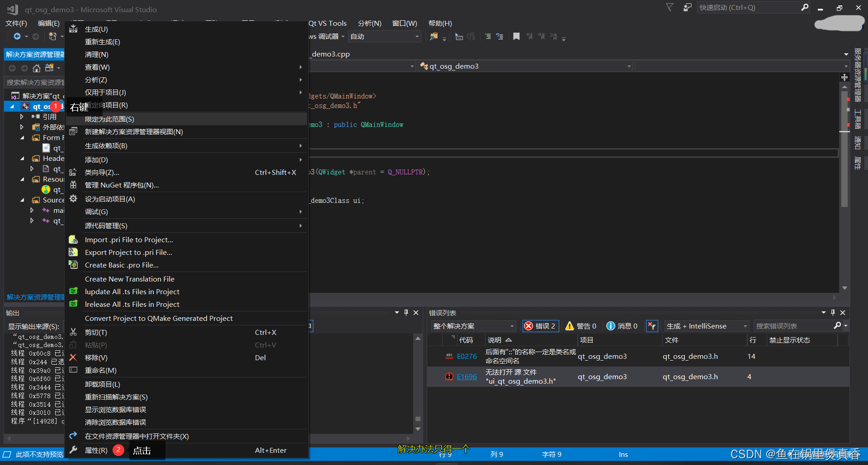Image resolution: width=868 pixels, height=465 pixels.
Task: Click the scissors icon for 剪切(T)
Action: [x=73, y=332]
